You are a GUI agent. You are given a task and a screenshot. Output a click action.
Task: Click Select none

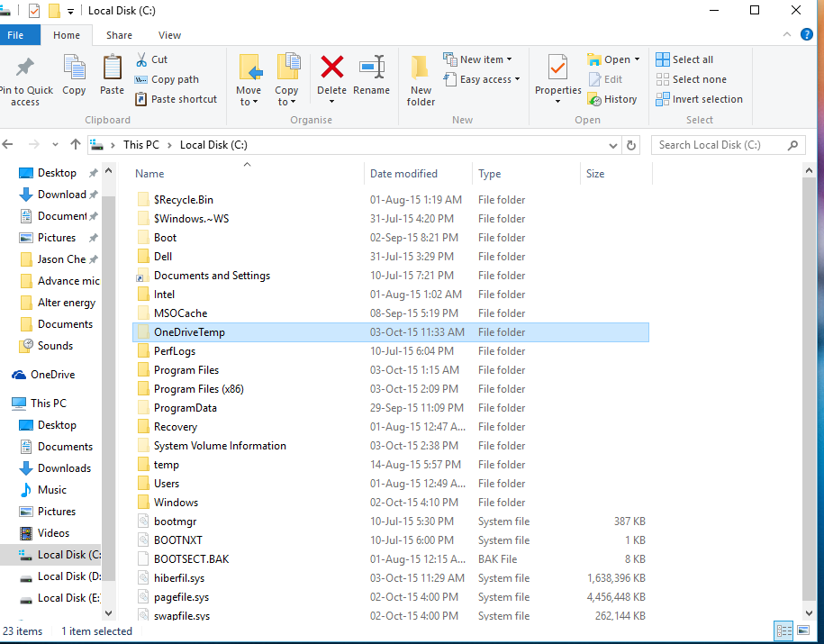[x=692, y=79]
